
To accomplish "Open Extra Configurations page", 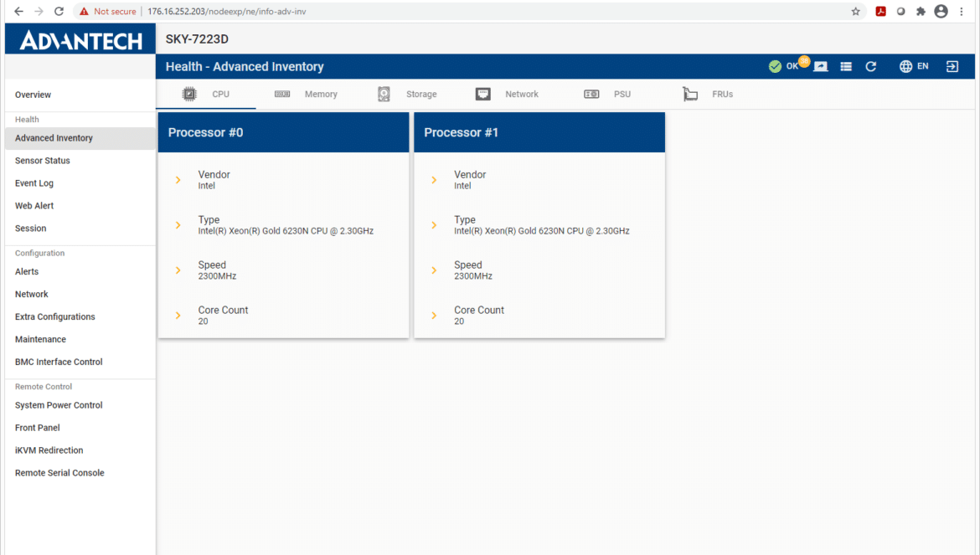I will pos(80,316).
